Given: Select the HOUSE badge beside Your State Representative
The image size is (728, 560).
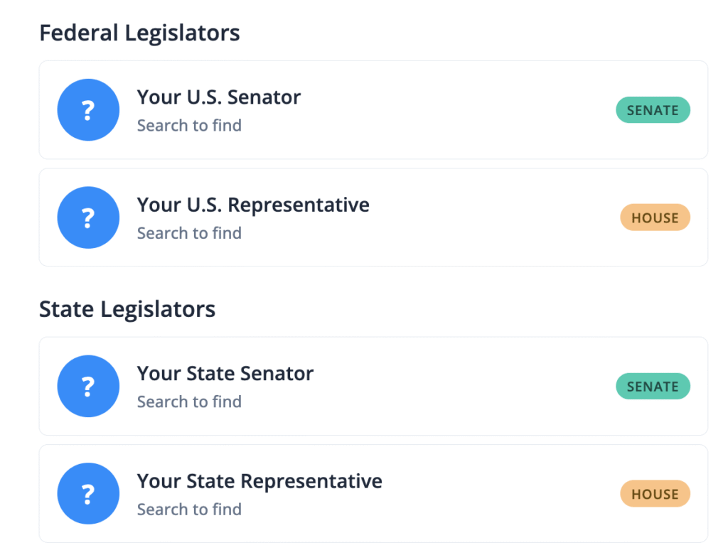Looking at the screenshot, I should 655,494.
